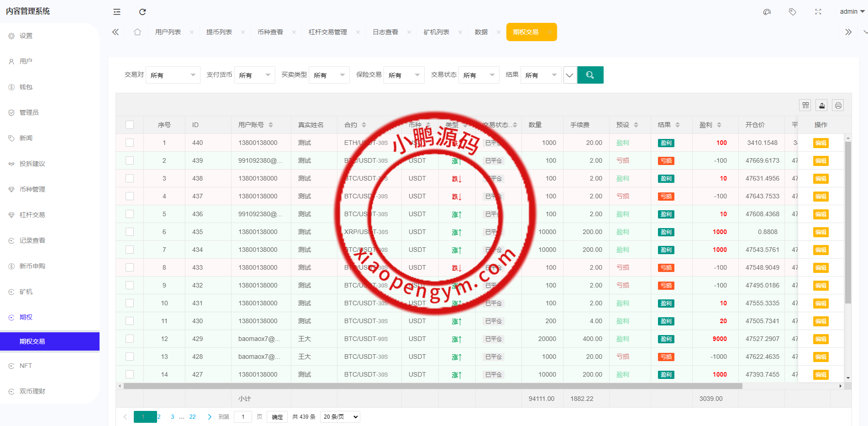Viewport: 868px width, 426px height.
Task: Open the theme palette icon in header
Action: pos(767,11)
